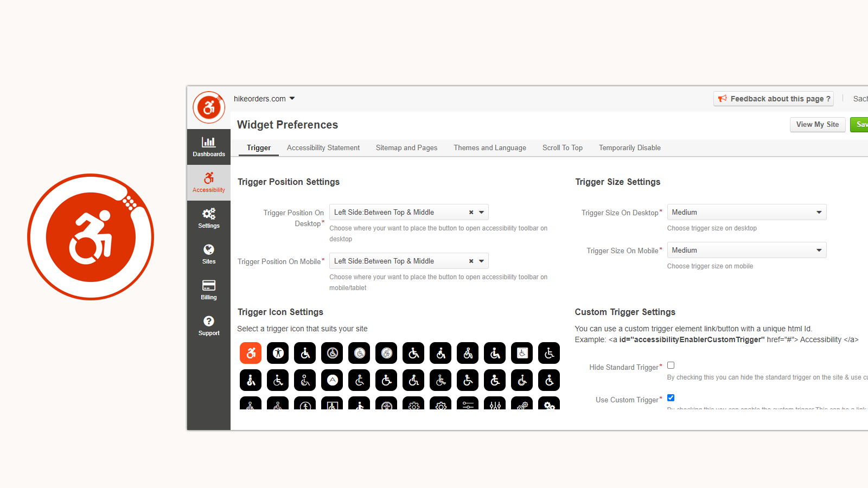Select the orange wheelchair trigger icon
This screenshot has height=488, width=868.
coord(251,353)
